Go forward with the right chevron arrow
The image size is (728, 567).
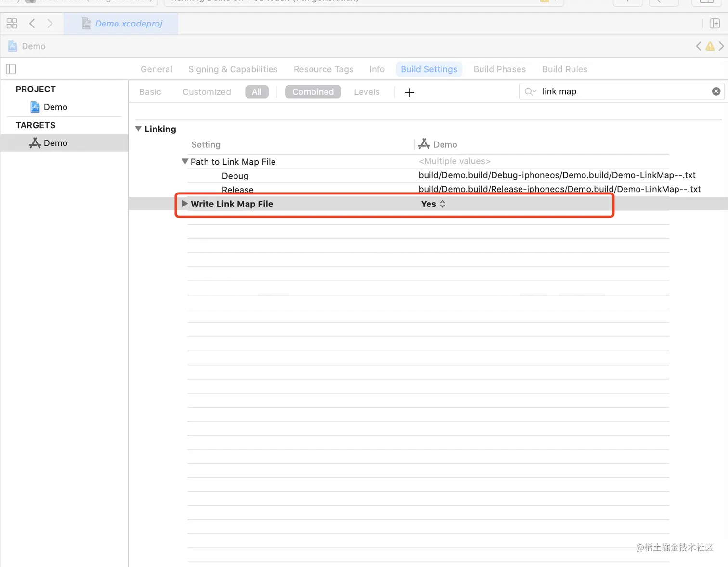coord(50,23)
